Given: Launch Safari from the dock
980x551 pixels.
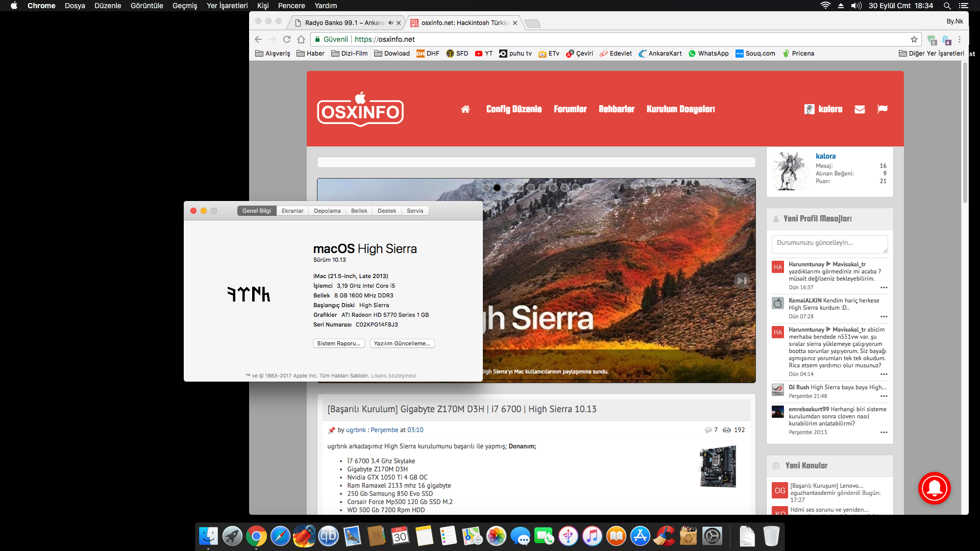Looking at the screenshot, I should click(x=280, y=536).
